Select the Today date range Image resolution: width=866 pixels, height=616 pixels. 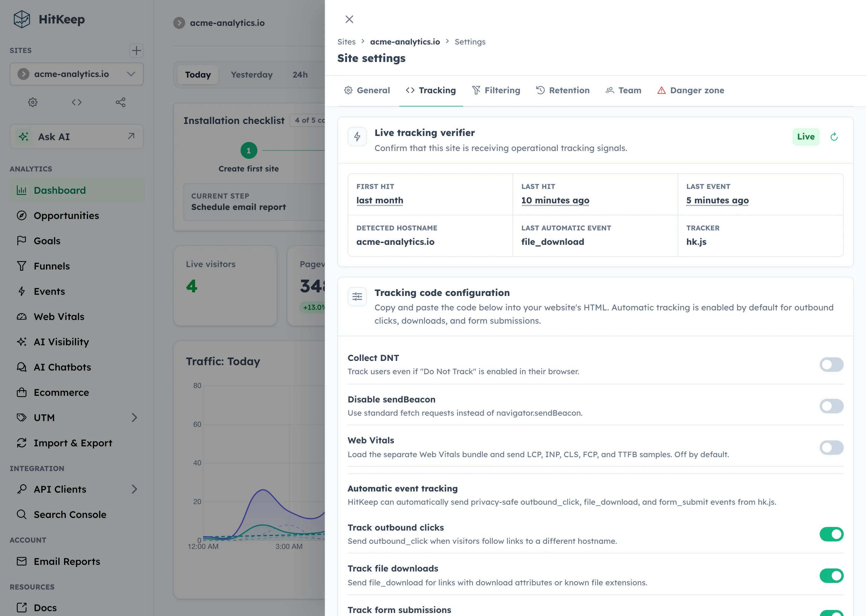tap(198, 75)
